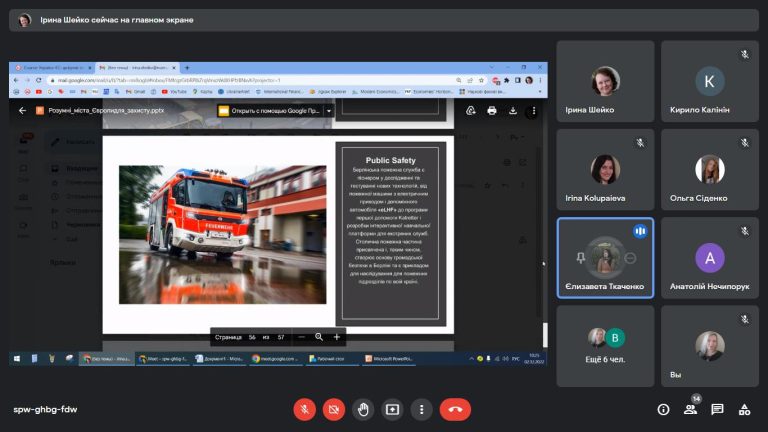Click 'Открыть с помощью Google' button

(x=270, y=111)
